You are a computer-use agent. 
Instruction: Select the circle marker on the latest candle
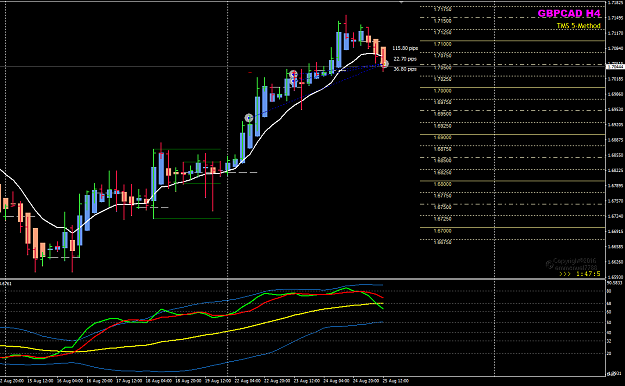(385, 64)
